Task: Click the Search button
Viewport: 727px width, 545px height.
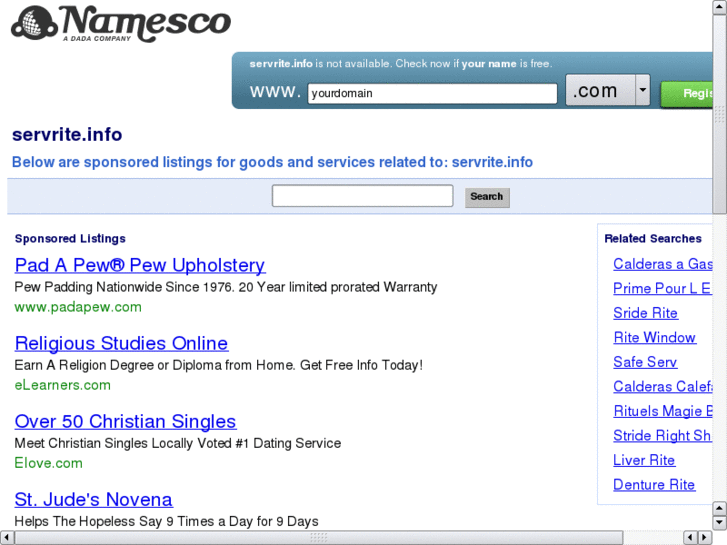Action: coord(487,197)
